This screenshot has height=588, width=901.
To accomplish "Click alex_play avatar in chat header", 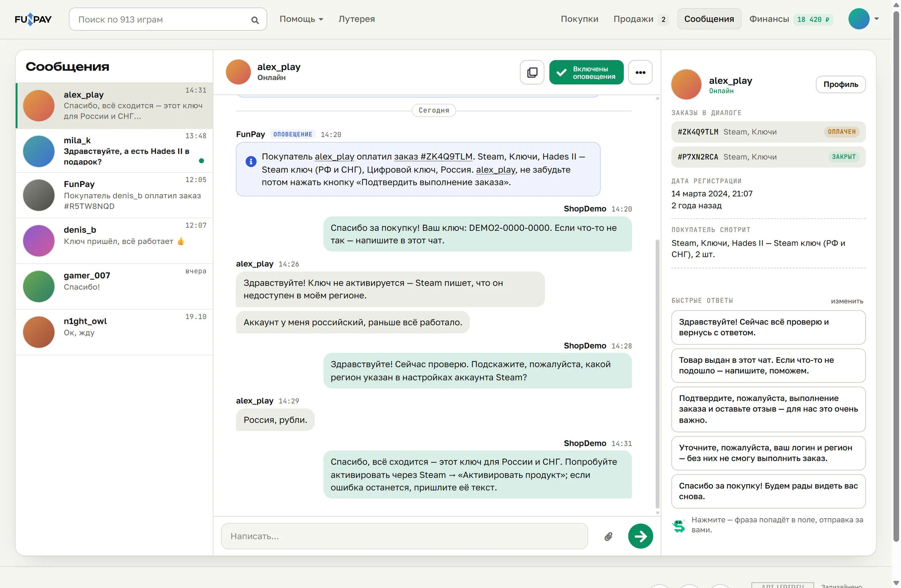I will click(x=238, y=72).
